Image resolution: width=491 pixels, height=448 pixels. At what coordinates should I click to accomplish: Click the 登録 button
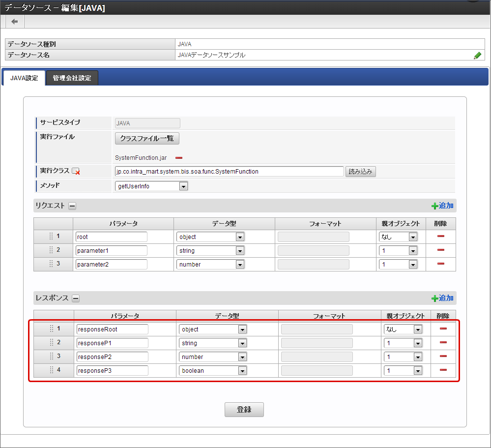[x=244, y=410]
